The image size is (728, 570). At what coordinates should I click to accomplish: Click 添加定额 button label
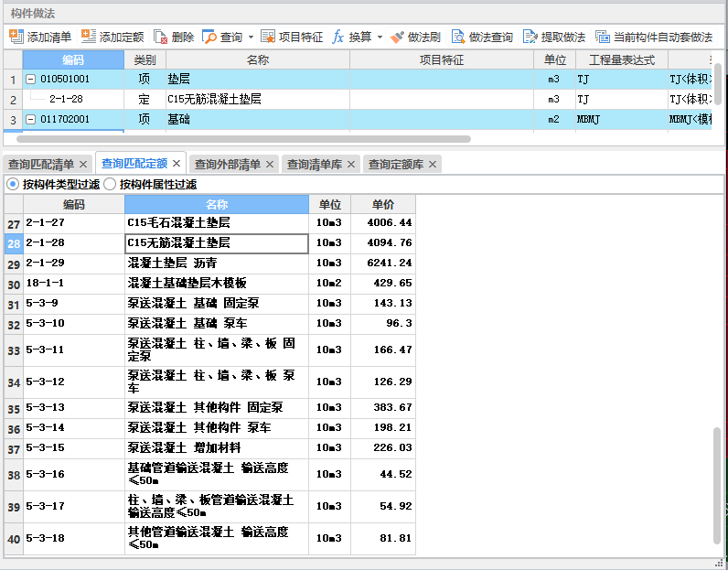pos(122,38)
